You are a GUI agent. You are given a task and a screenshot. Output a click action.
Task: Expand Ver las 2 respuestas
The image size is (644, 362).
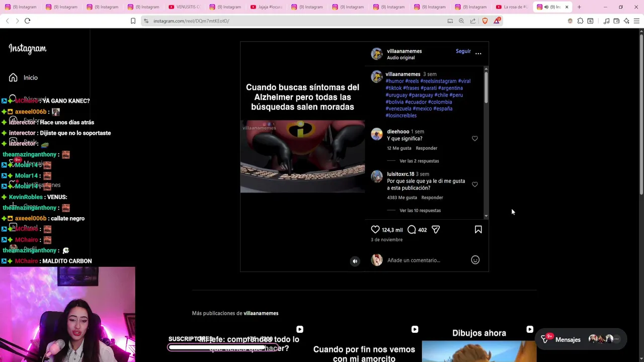[419, 161]
